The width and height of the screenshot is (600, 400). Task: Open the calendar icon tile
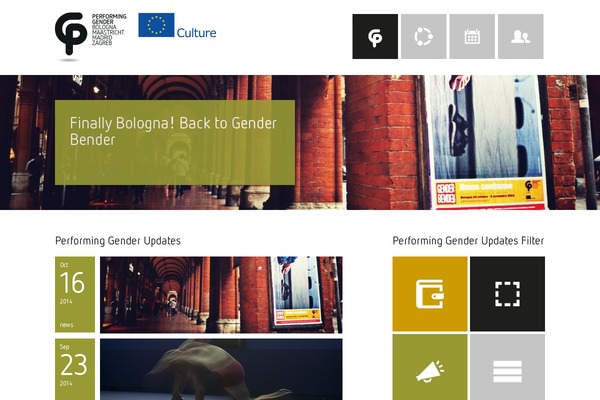tap(472, 36)
